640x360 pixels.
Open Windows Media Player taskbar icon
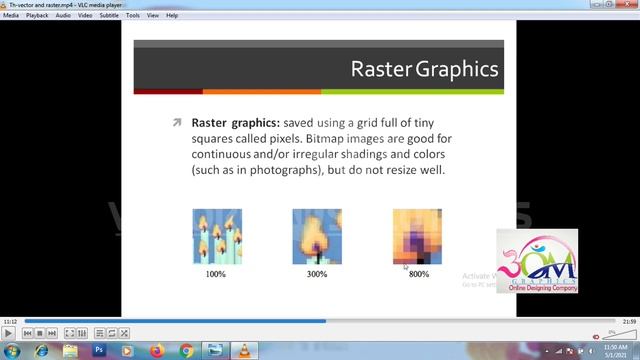coord(127,351)
